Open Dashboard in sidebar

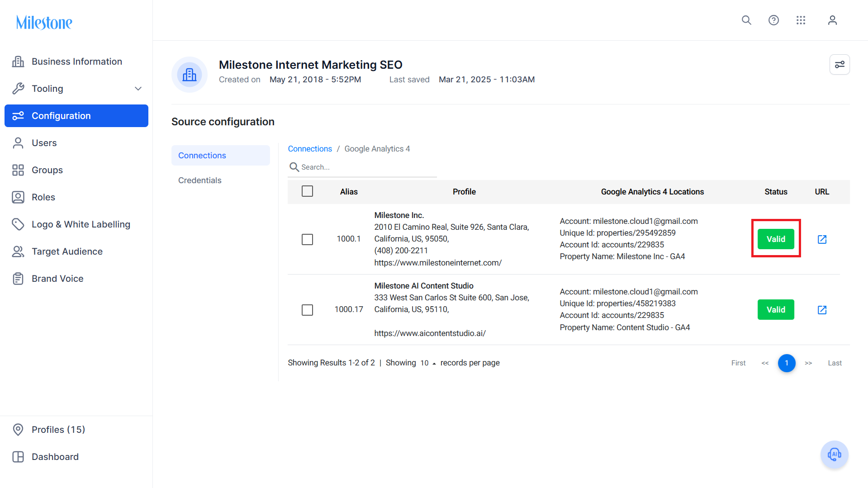coord(76,457)
